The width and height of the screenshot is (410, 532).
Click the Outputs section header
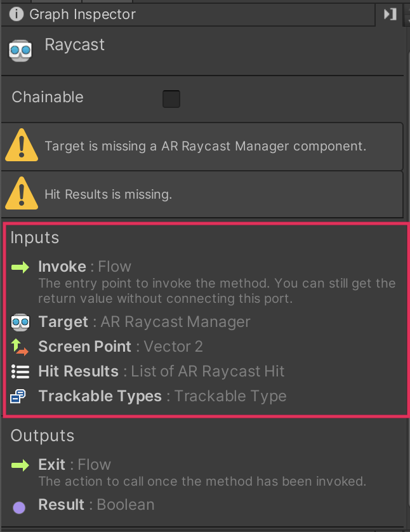coord(43,436)
